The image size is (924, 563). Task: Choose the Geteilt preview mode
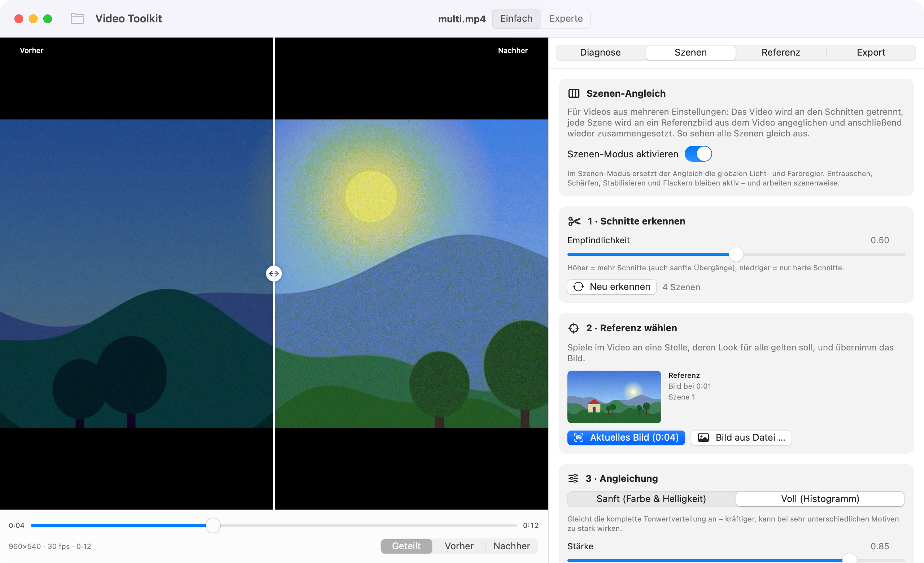click(406, 546)
